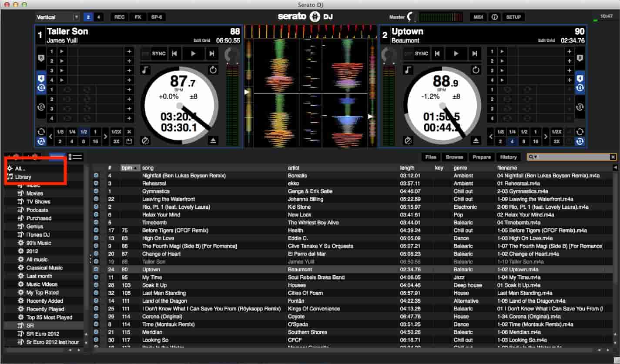Open MIDI assign mode
This screenshot has height=364, width=620.
pyautogui.click(x=478, y=17)
